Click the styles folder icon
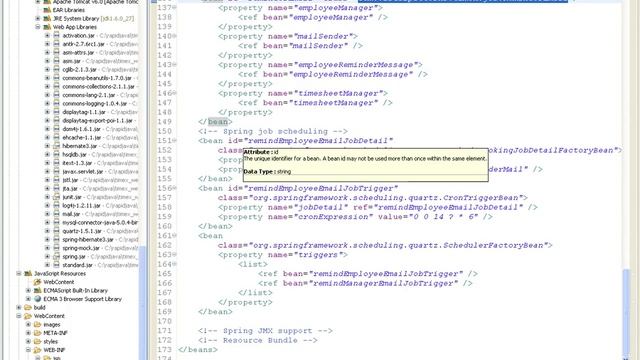The height and width of the screenshot is (360, 640). pyautogui.click(x=38, y=342)
